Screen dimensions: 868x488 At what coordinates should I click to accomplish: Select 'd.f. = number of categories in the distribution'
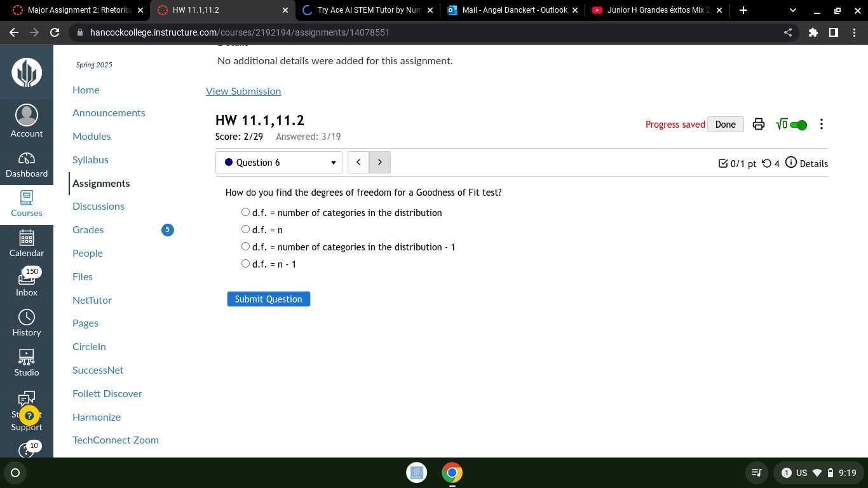pos(245,212)
